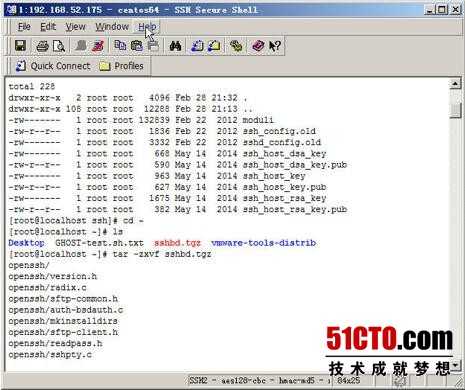Click the What's This help arrow icon
Viewport: 465px width, 390px height.
(x=275, y=46)
